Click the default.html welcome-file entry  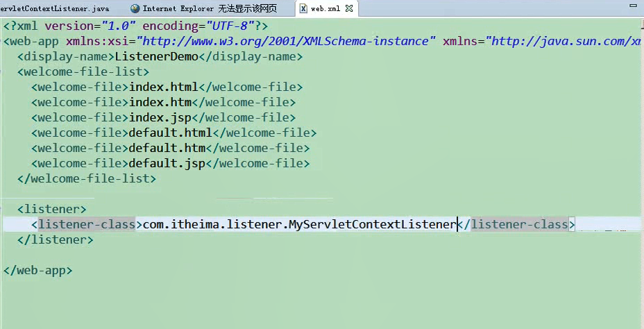[171, 133]
